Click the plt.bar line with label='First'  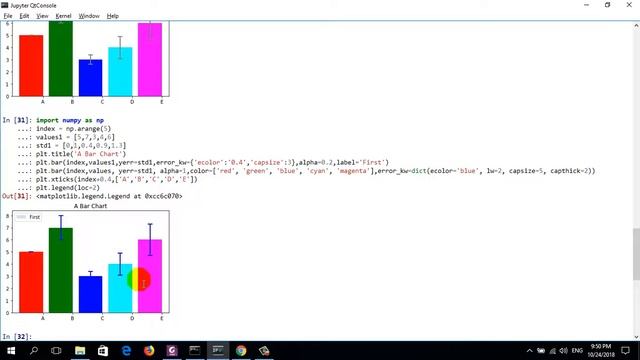click(x=212, y=162)
